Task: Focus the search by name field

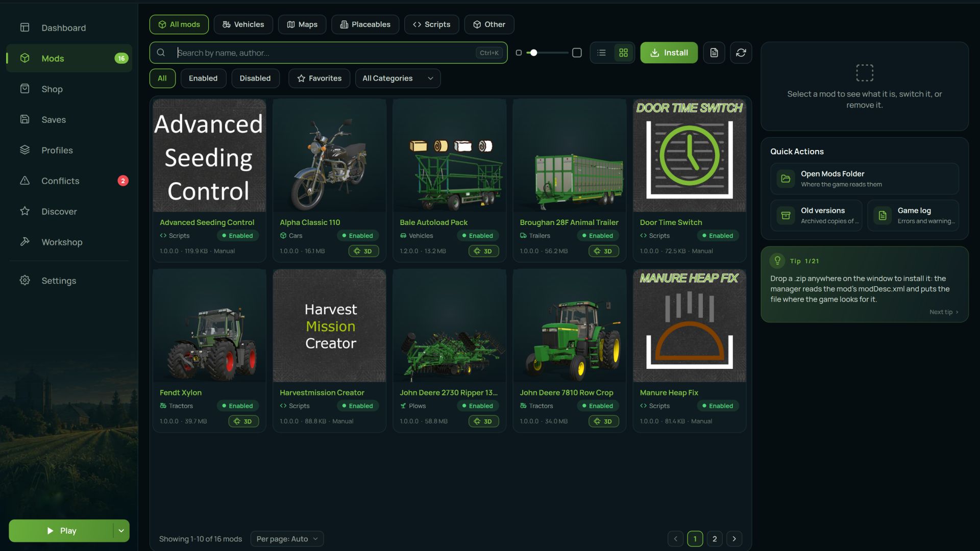Action: coord(328,53)
